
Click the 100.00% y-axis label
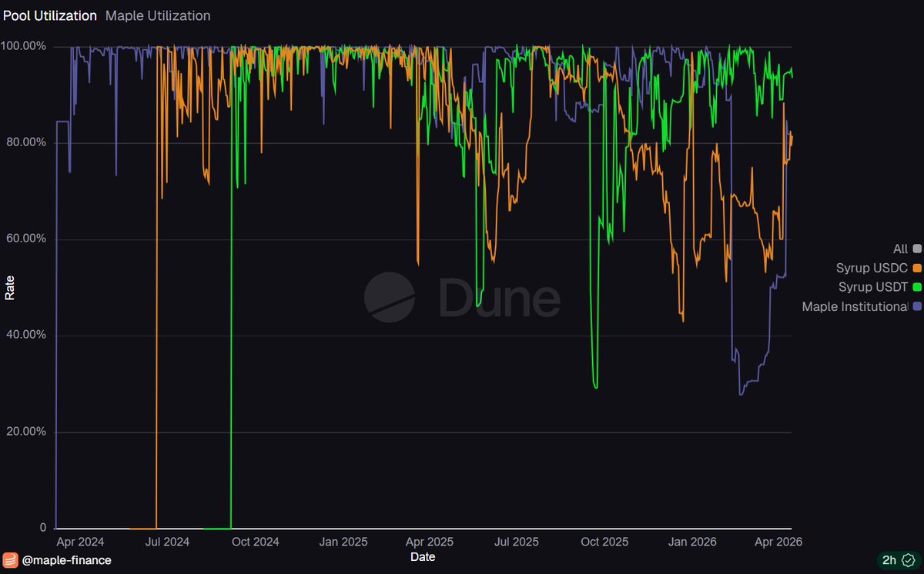click(x=25, y=46)
